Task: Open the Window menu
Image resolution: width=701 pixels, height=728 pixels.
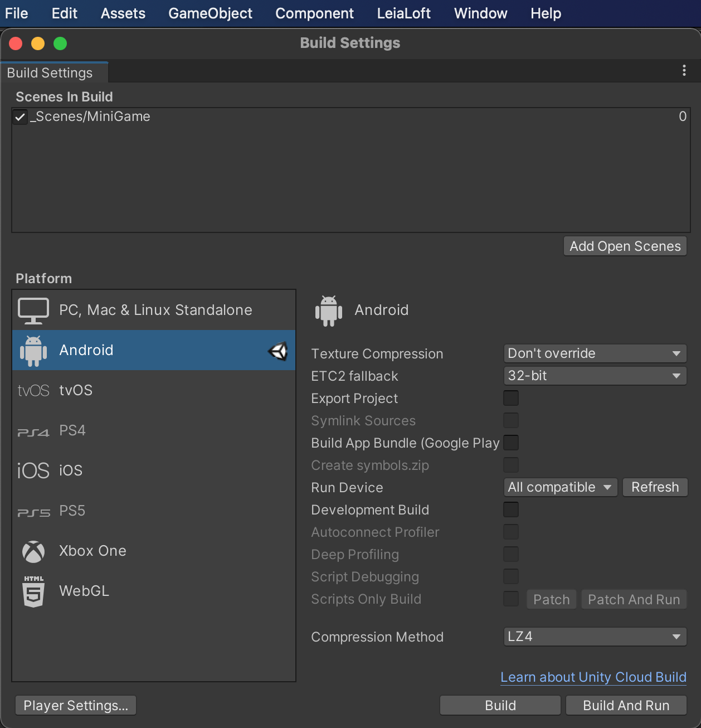Action: coord(481,13)
